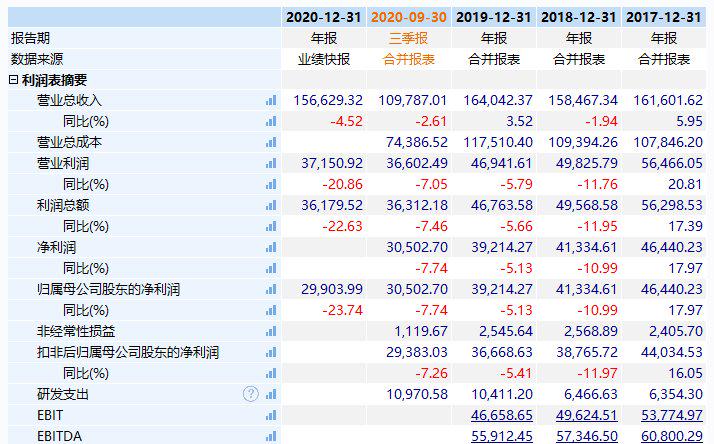Click chart icon beside 净利润 row
The image size is (714, 444).
(270, 248)
